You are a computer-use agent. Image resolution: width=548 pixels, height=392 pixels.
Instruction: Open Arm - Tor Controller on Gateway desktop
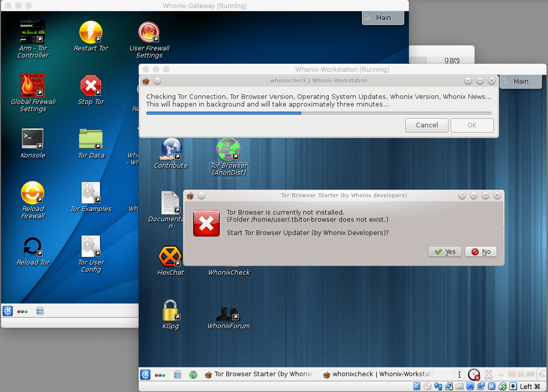point(33,39)
